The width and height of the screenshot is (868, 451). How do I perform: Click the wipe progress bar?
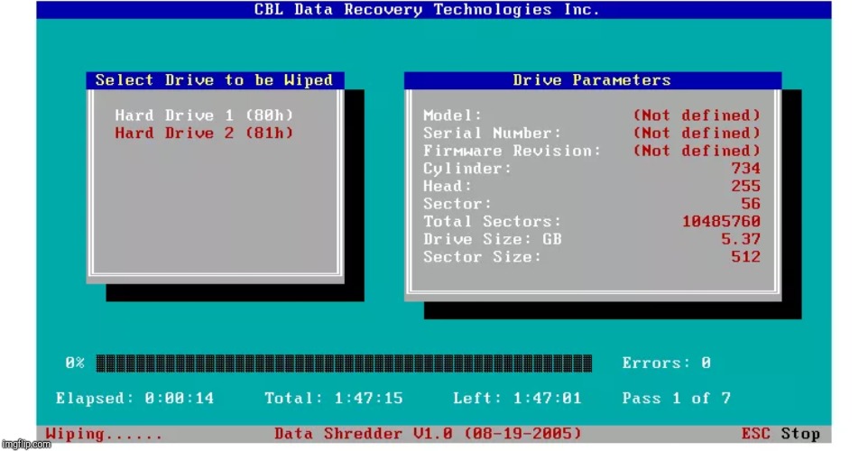click(344, 363)
